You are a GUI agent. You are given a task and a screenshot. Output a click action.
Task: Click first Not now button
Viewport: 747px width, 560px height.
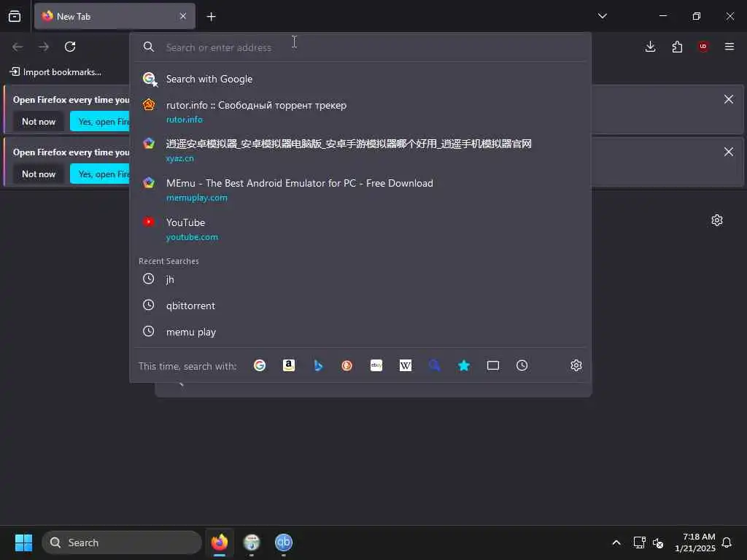click(39, 122)
